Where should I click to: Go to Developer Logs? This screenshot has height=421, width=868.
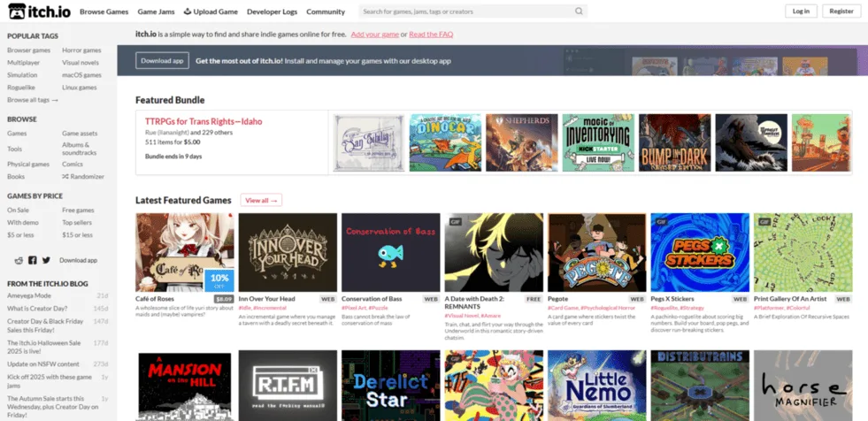point(272,11)
